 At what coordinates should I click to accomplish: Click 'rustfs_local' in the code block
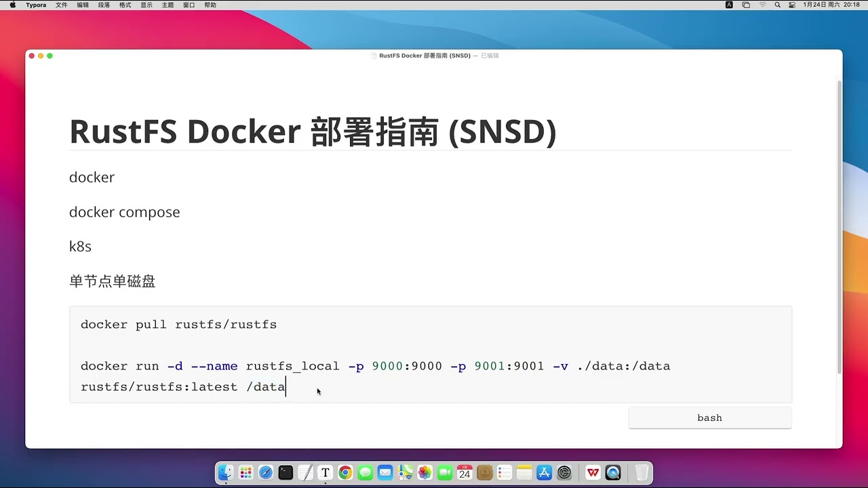click(292, 366)
